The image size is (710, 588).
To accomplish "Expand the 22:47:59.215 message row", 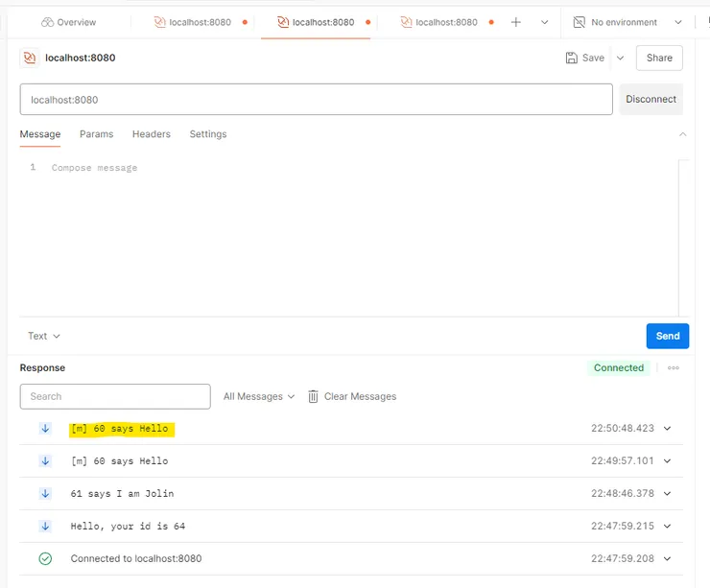I will point(667,526).
